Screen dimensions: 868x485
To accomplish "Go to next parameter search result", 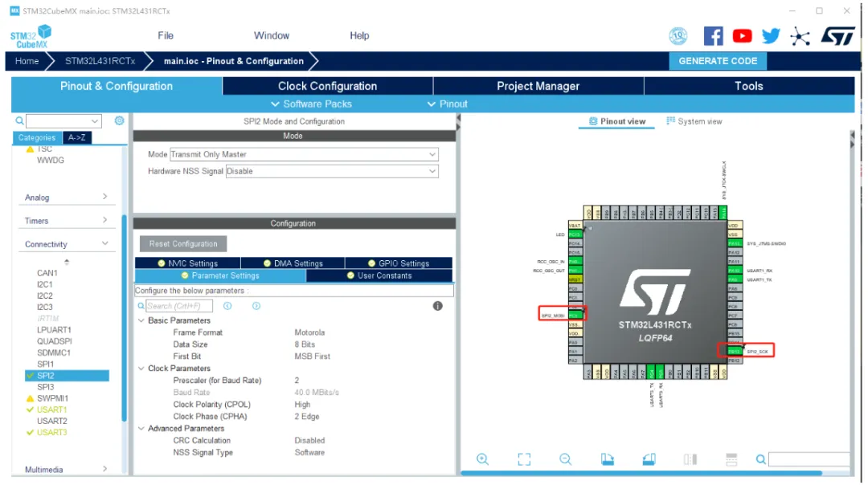I will (x=256, y=306).
